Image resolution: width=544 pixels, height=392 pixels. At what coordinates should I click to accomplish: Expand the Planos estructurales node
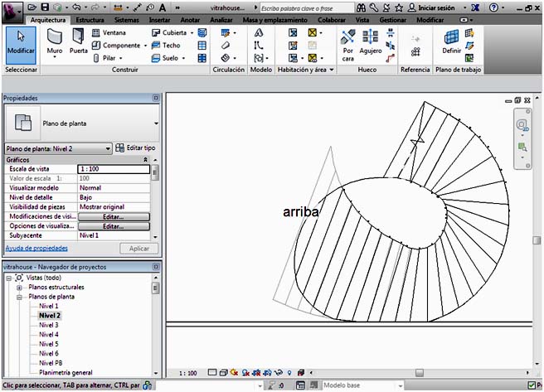[21, 287]
